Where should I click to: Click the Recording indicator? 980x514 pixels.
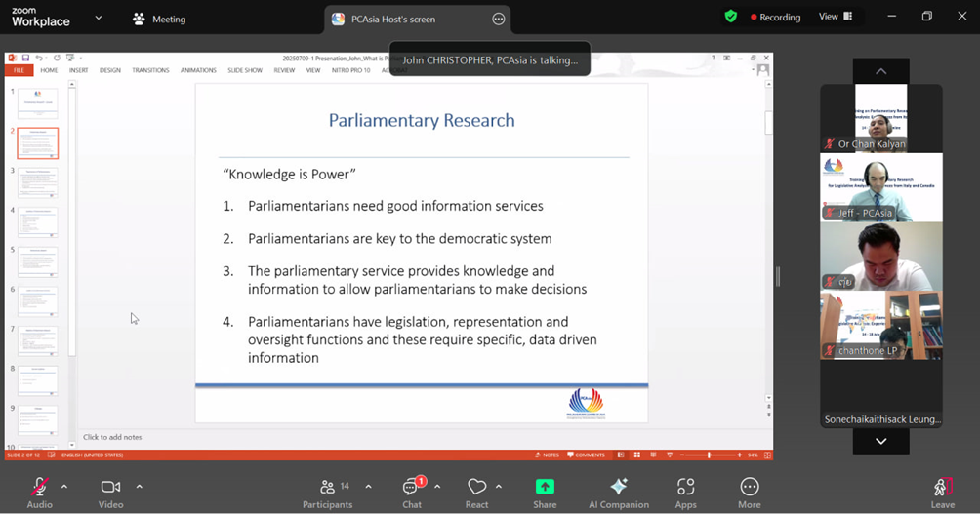[x=776, y=18]
